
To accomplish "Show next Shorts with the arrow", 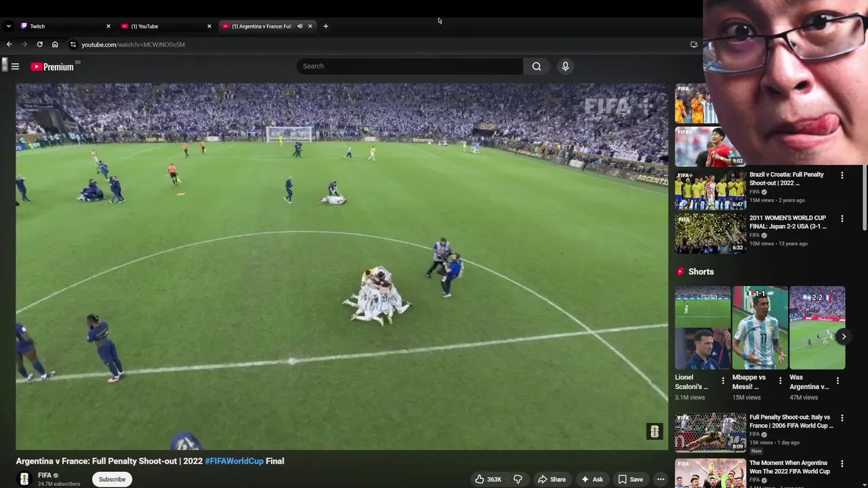I will [x=844, y=336].
